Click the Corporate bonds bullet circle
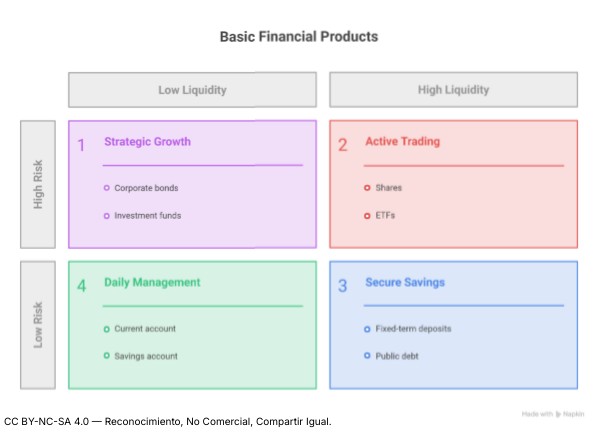 107,188
